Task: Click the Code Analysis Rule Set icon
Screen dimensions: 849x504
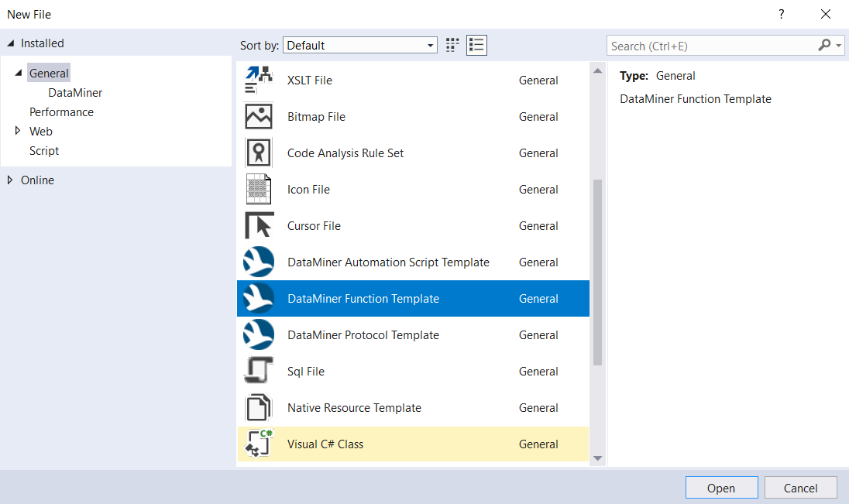Action: tap(258, 153)
